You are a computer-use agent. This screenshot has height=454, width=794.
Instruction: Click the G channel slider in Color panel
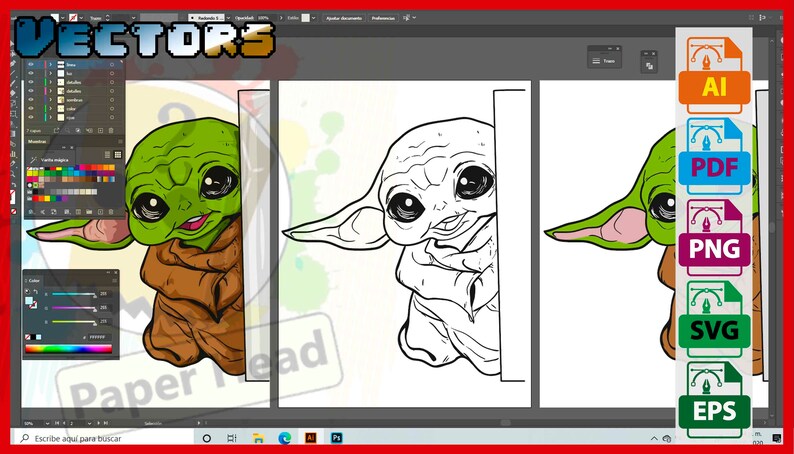pos(73,308)
